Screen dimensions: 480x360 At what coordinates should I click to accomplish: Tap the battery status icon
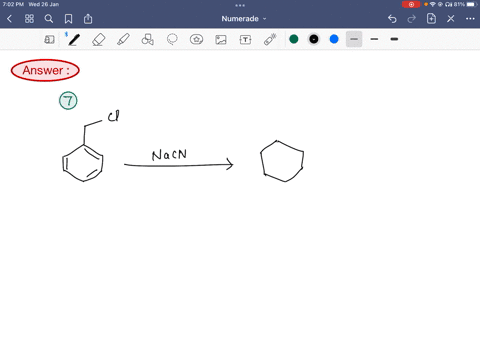(x=472, y=4)
